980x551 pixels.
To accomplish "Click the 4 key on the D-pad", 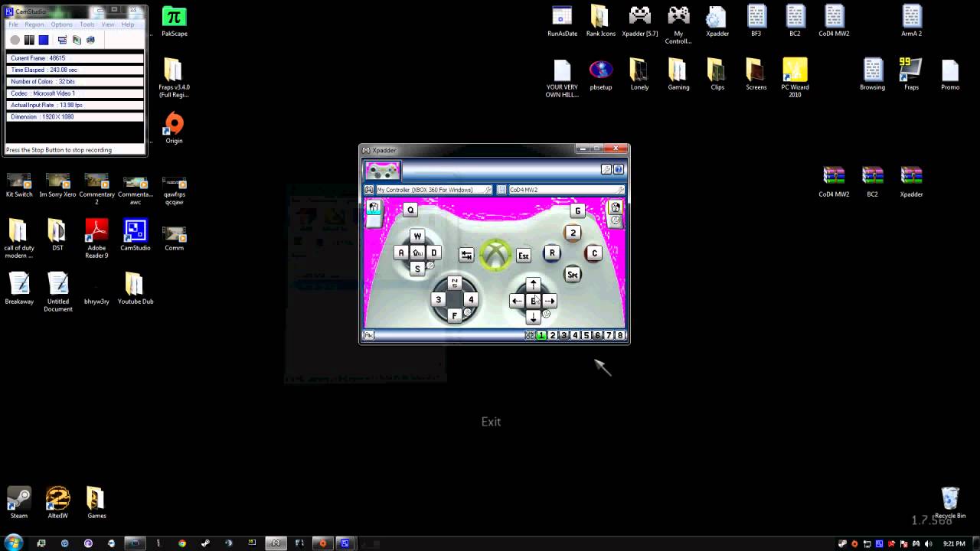I will tap(471, 299).
